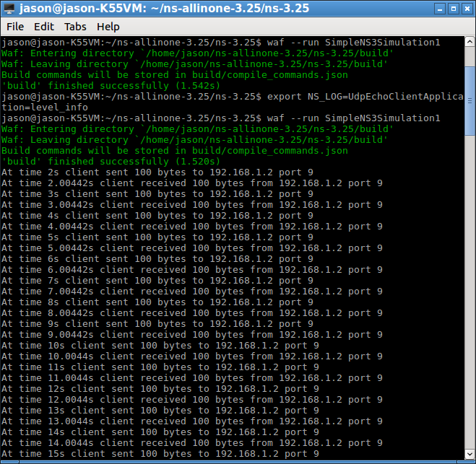Click 'At time 9s client sent' line
Image resolution: width=476 pixels, height=464 pixels.
[157, 324]
